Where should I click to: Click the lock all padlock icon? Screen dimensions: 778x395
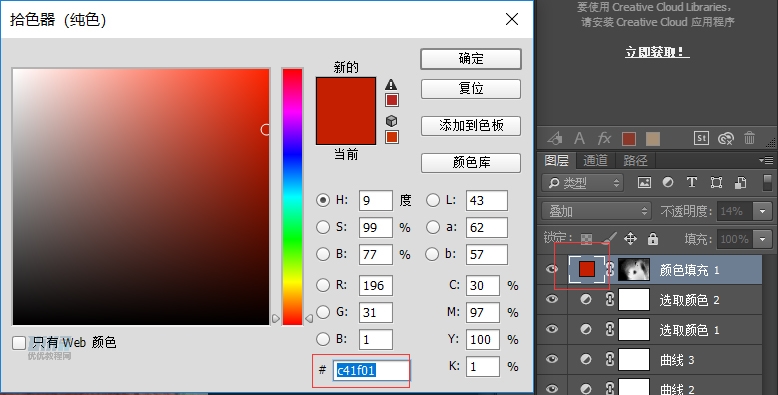(x=653, y=239)
